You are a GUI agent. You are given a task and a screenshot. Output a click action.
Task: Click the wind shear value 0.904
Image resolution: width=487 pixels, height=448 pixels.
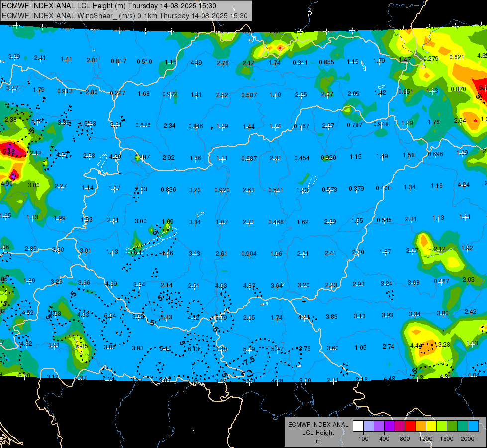pyautogui.click(x=249, y=254)
